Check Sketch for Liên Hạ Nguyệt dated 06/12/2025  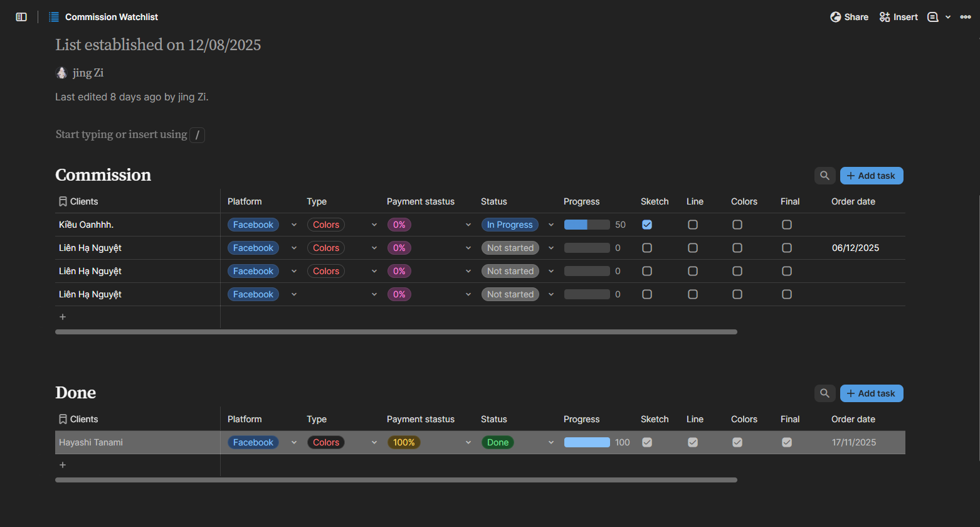[x=647, y=248]
